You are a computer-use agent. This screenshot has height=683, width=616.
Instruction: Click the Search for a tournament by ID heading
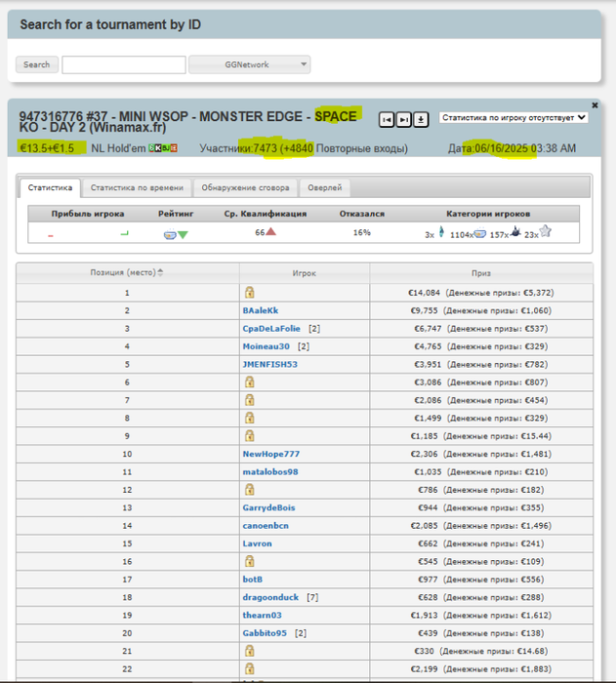coord(110,24)
